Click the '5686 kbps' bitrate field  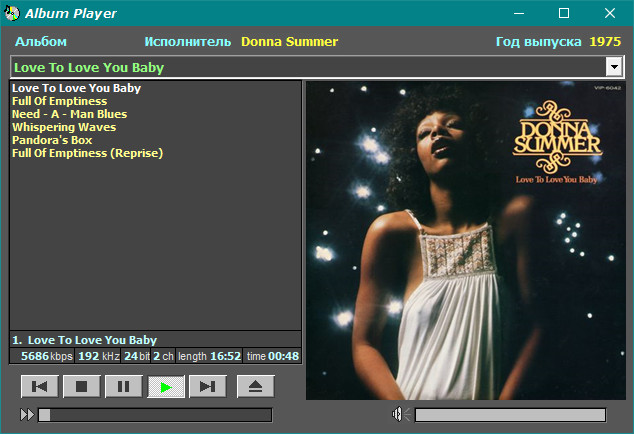(42, 356)
